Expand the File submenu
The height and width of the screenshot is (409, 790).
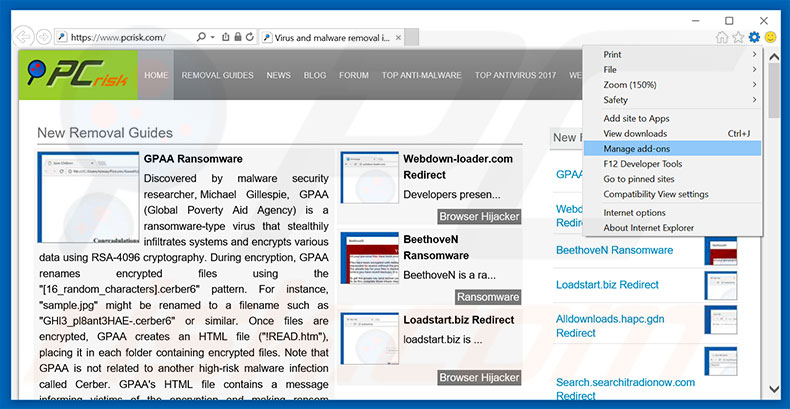672,70
